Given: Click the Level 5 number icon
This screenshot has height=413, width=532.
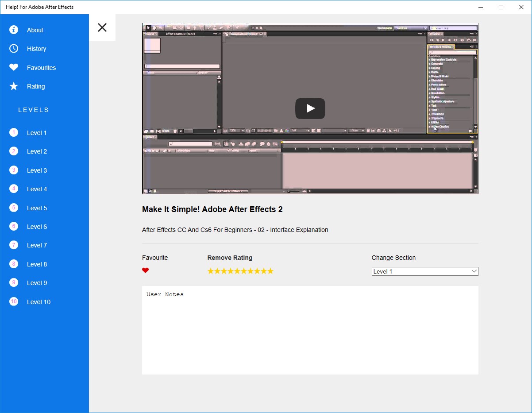Looking at the screenshot, I should coord(14,208).
